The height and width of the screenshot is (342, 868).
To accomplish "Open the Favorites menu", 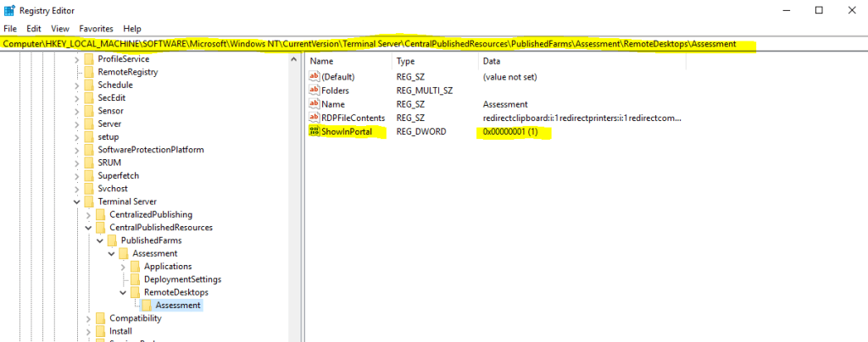I will [97, 28].
